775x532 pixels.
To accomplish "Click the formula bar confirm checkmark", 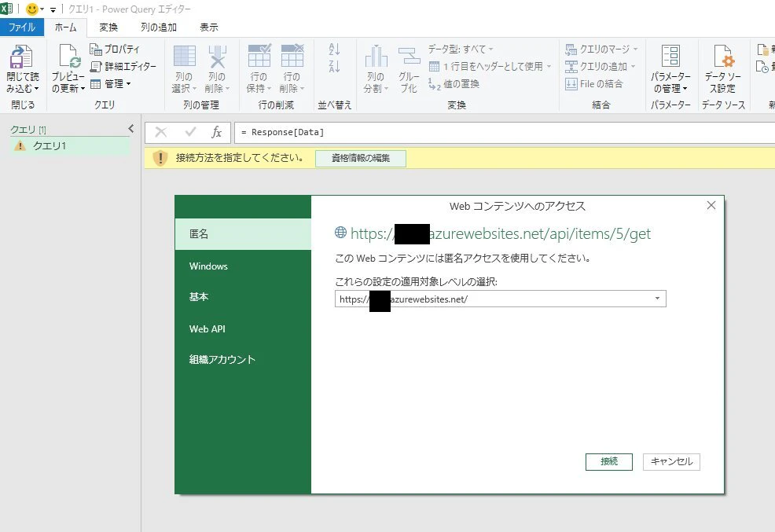I will tap(190, 132).
